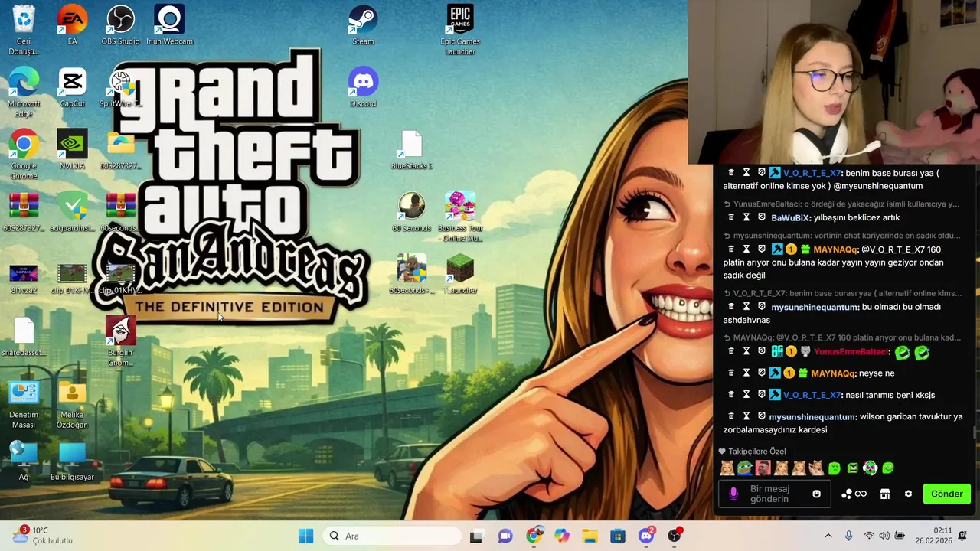
Task: Open File Explorer from the taskbar
Action: click(590, 536)
